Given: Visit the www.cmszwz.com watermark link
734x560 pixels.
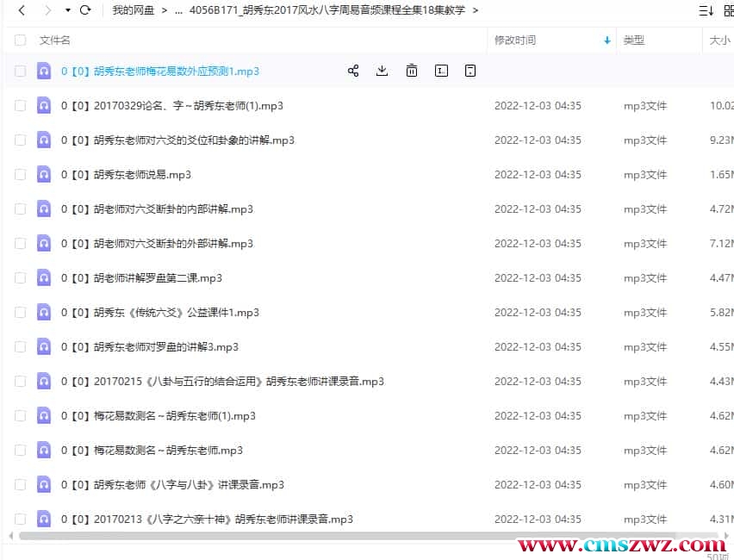Looking at the screenshot, I should tap(619, 544).
